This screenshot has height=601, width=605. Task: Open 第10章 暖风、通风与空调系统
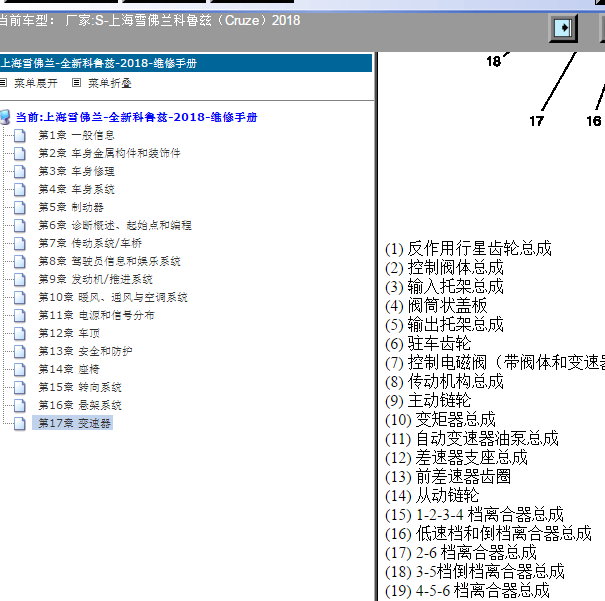(x=113, y=297)
